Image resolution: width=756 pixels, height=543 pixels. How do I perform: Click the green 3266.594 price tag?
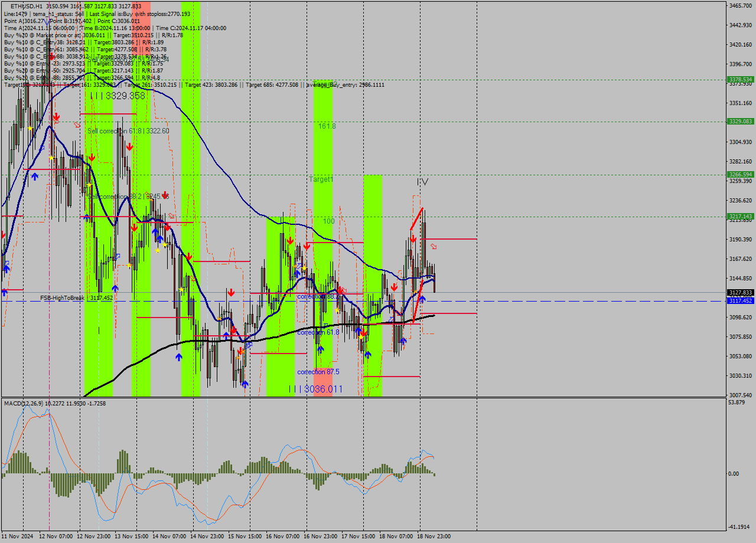[x=741, y=175]
